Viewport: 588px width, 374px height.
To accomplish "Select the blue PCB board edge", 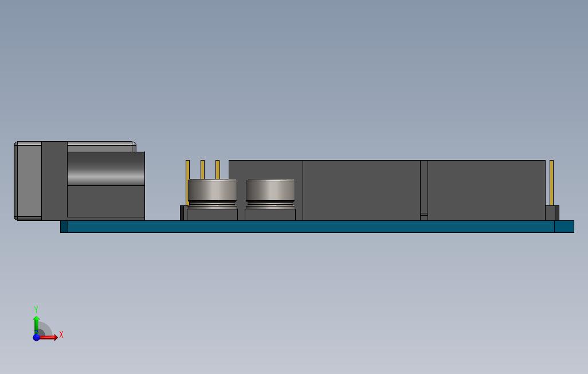I will (x=317, y=227).
